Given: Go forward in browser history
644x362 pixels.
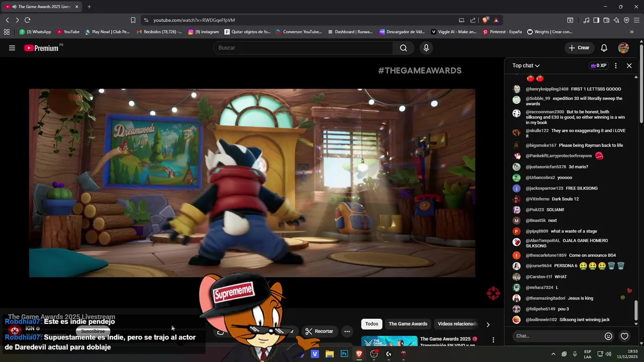Looking at the screenshot, I should coord(17,20).
